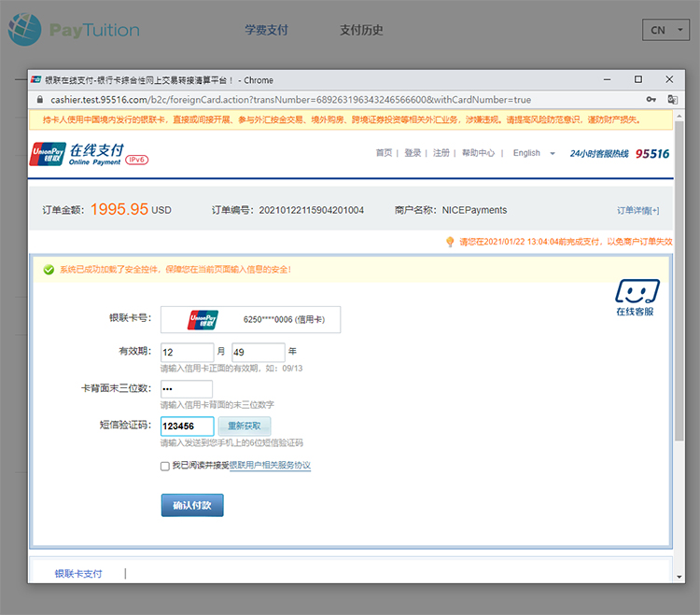This screenshot has width=700, height=615.
Task: Open the CN language selector
Action: (667, 30)
